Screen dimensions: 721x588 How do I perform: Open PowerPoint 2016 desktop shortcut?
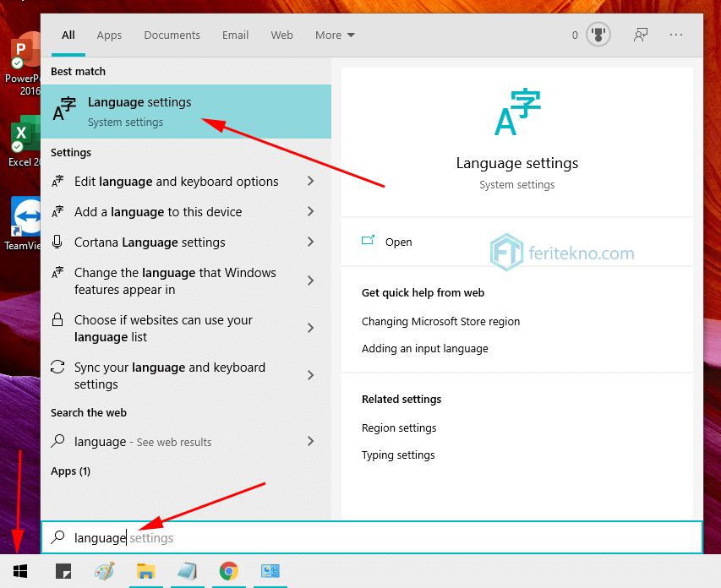[23, 63]
